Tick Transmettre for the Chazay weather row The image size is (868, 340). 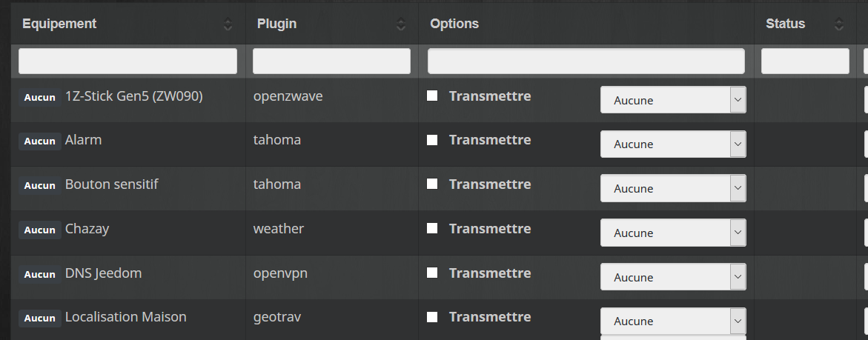[x=432, y=229]
